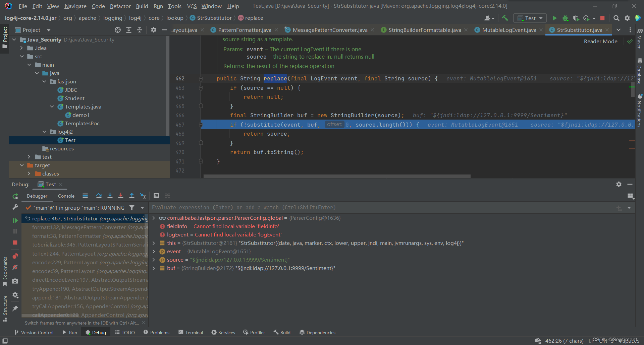Open Problems tool window
Image resolution: width=644 pixels, height=345 pixels.
pos(156,332)
